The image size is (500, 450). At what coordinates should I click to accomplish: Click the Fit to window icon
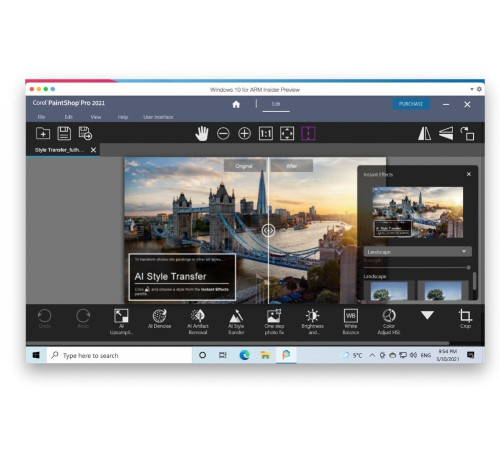pos(287,134)
